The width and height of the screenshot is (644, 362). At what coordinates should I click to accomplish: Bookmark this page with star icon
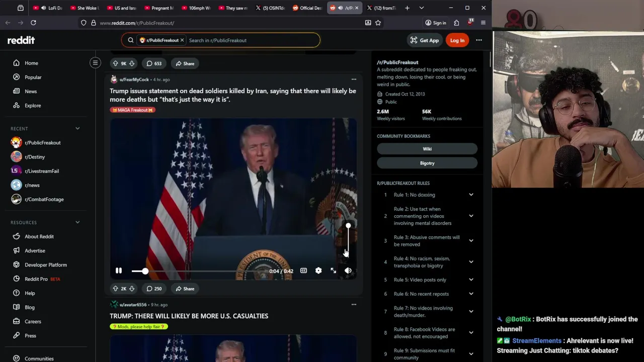(x=378, y=23)
